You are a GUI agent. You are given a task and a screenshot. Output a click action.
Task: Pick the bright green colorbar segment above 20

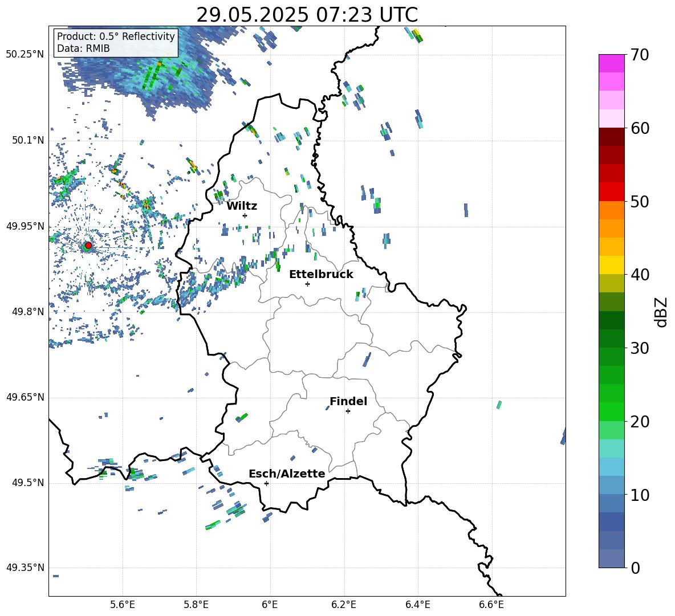coord(612,412)
